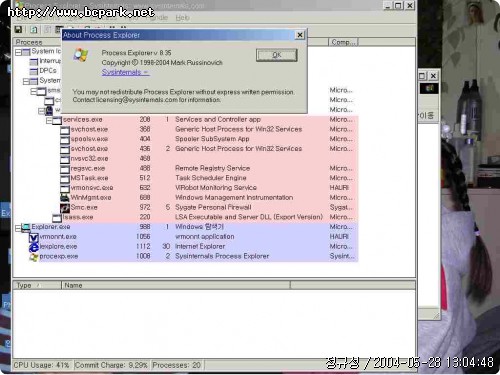
Task: Click 'VRobot Monitoring Service' description
Action: (x=216, y=188)
